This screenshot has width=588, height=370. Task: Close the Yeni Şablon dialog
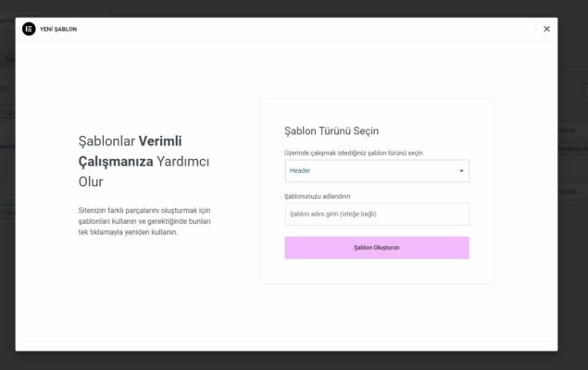pos(546,29)
